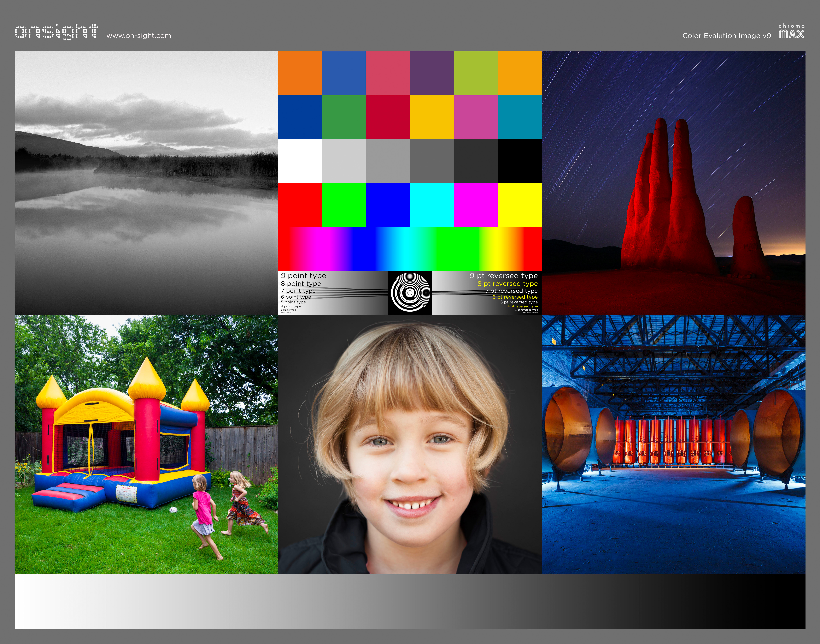Pick the golden yellow swatch in the second row
This screenshot has height=644, width=820.
[432, 117]
